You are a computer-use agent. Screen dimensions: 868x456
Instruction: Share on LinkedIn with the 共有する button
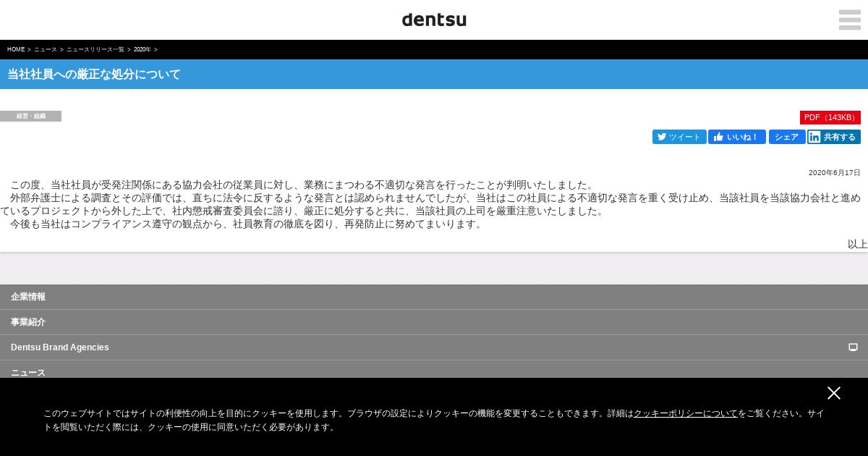pos(834,137)
